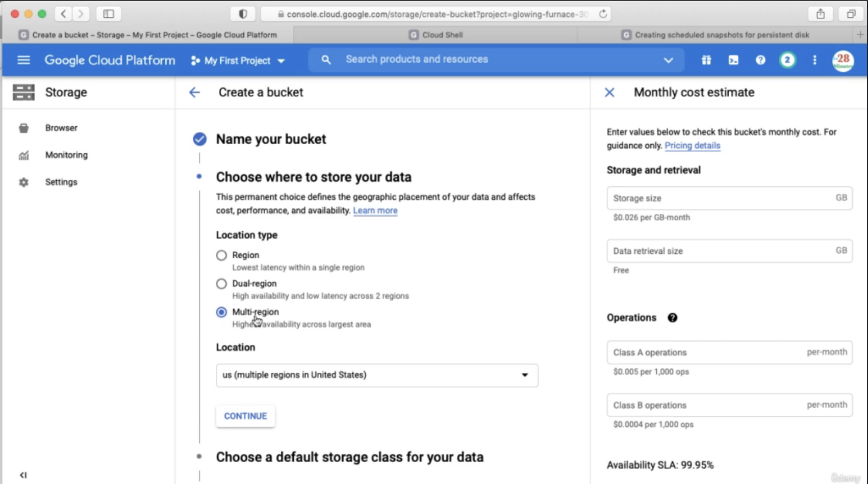Open the My First Project selector
This screenshot has width=868, height=484.
coord(238,61)
